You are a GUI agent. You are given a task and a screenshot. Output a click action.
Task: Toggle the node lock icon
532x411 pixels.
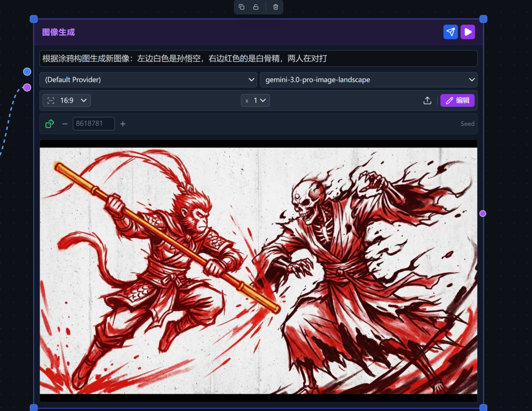[x=256, y=7]
